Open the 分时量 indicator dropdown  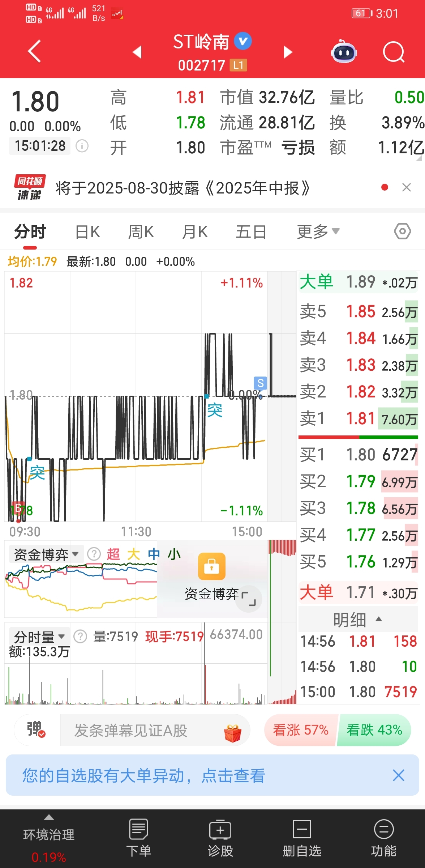[x=39, y=636]
